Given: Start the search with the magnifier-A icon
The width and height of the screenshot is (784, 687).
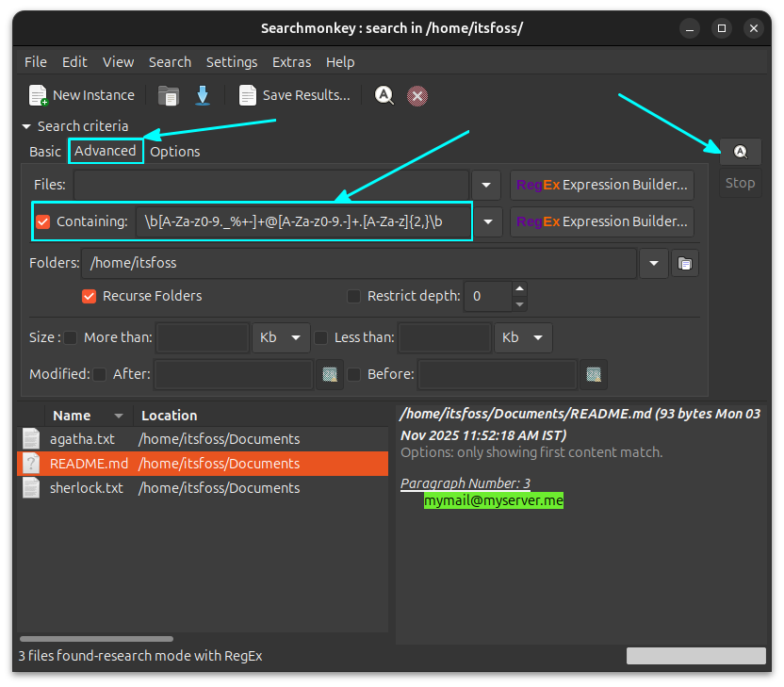Looking at the screenshot, I should point(384,94).
